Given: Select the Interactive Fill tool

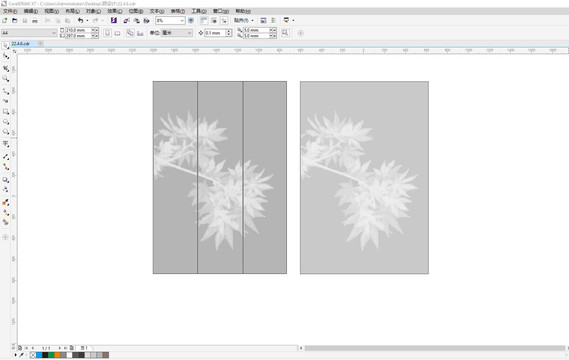Looking at the screenshot, I should (5, 213).
